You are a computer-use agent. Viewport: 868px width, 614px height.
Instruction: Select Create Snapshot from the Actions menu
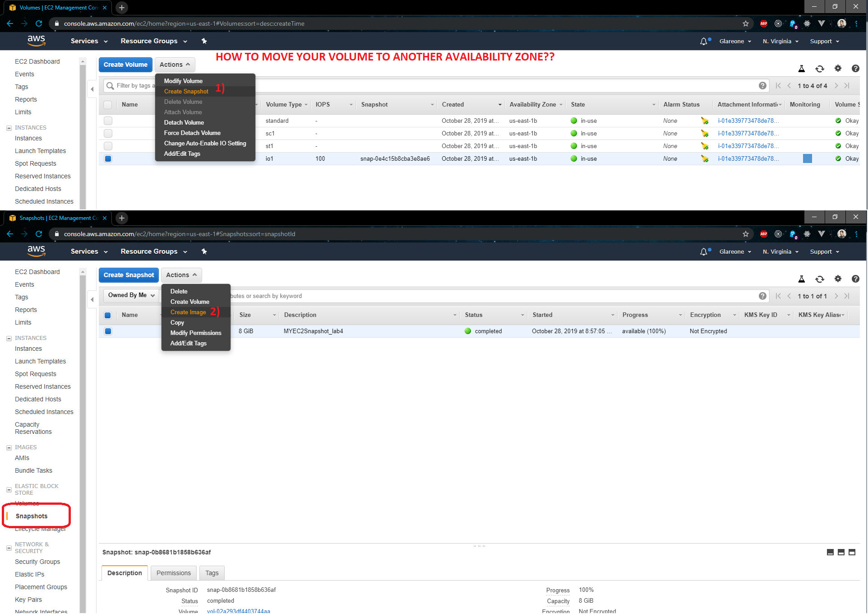186,91
